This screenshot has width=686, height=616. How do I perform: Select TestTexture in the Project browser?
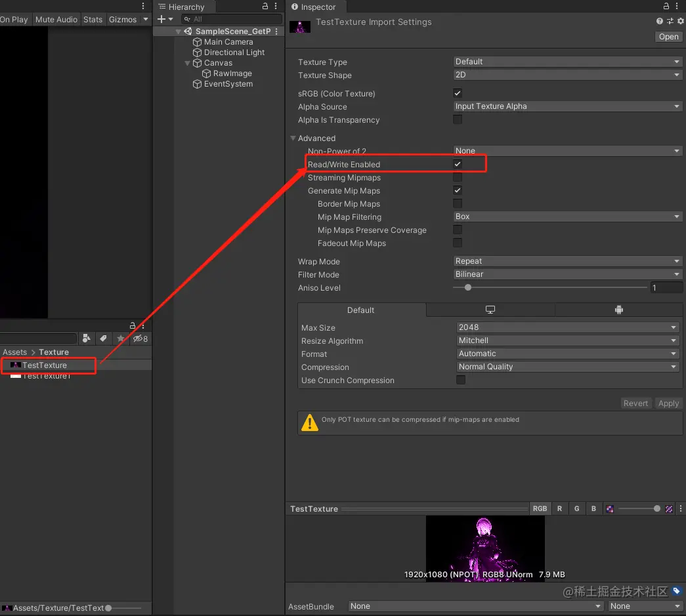pyautogui.click(x=46, y=365)
